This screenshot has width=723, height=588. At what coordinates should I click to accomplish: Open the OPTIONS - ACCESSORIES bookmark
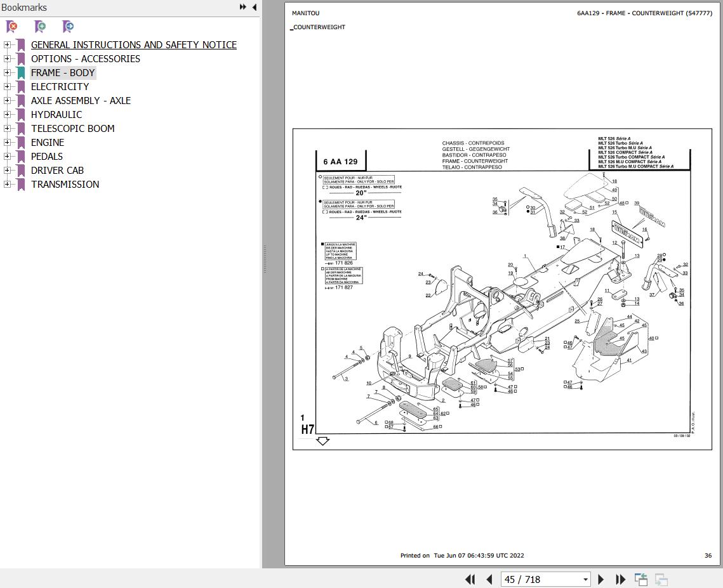86,58
